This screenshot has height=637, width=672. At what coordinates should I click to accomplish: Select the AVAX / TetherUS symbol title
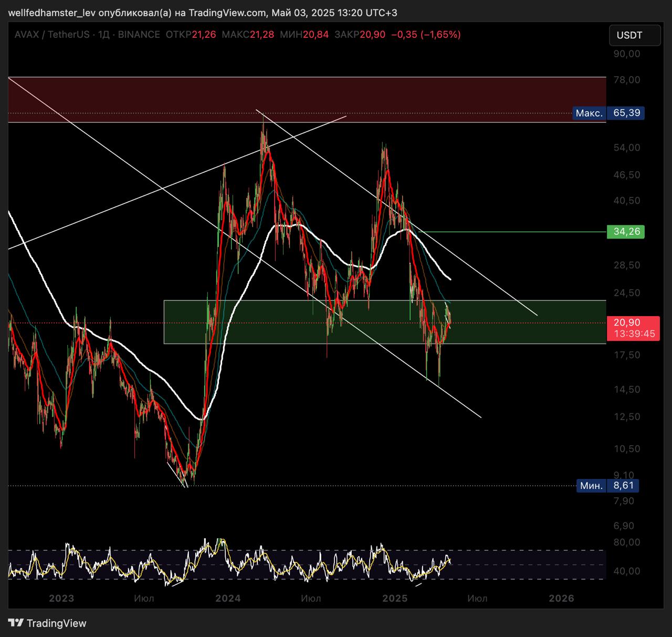pos(52,35)
